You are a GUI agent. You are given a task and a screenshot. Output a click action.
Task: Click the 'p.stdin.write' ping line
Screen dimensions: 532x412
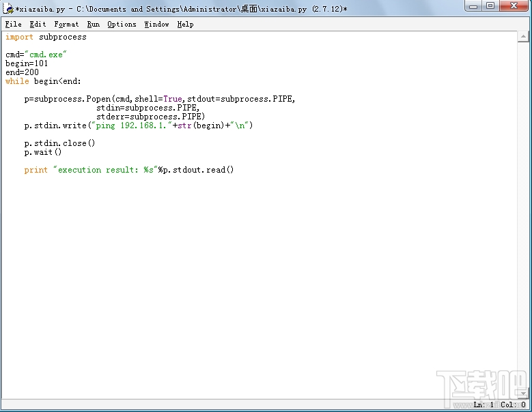point(139,126)
